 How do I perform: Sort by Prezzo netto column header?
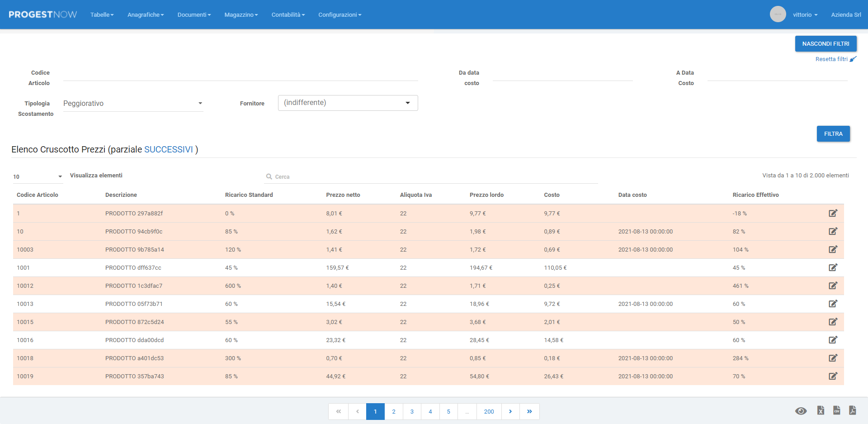pos(343,195)
